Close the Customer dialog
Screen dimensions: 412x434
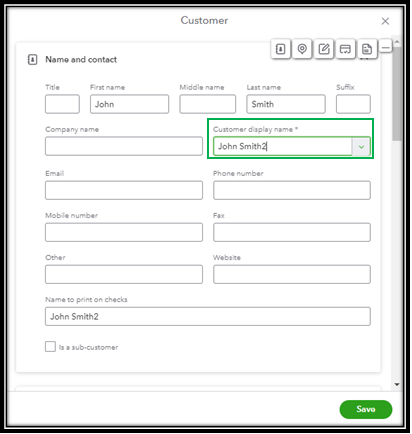[x=385, y=21]
